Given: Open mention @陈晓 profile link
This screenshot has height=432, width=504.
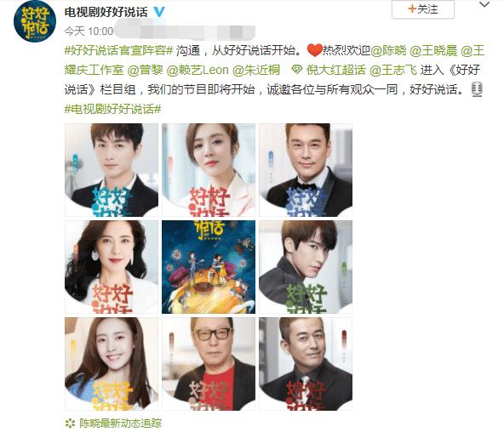Looking at the screenshot, I should click(x=388, y=51).
